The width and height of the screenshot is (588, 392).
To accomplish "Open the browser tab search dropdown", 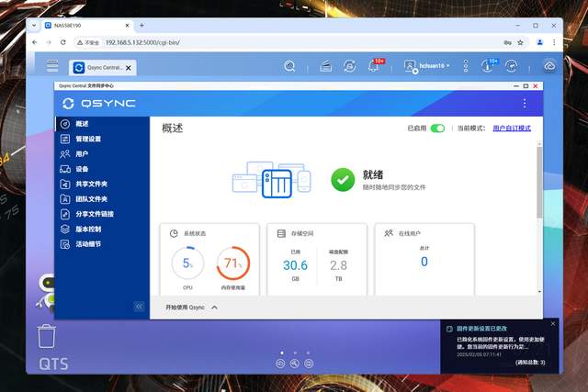I will 34,26.
